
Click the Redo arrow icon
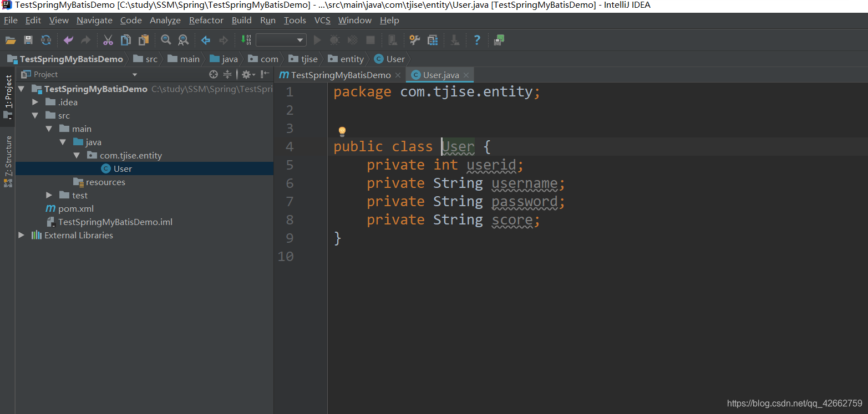coord(85,40)
